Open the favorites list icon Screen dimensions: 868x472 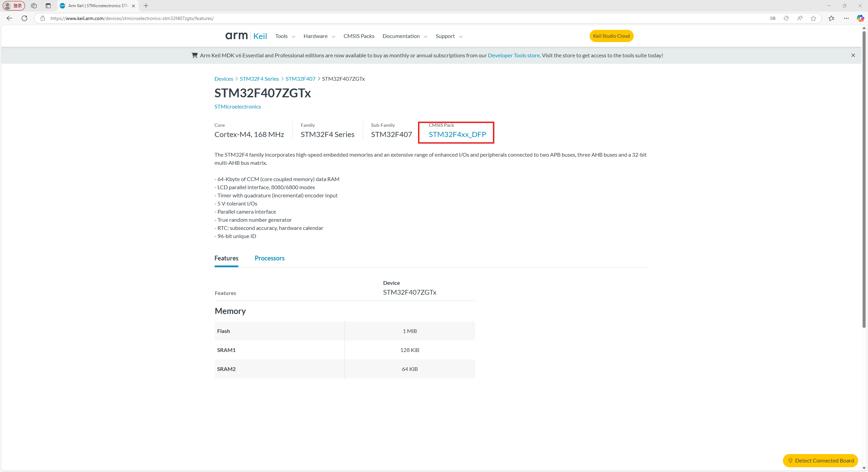(831, 18)
